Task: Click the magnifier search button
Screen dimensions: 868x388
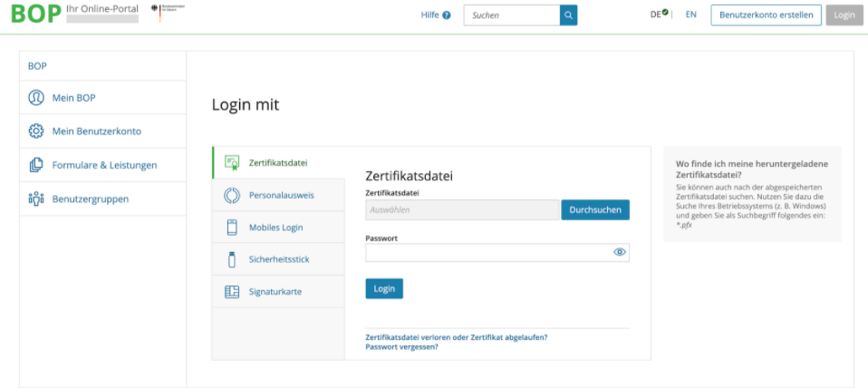Action: point(568,15)
